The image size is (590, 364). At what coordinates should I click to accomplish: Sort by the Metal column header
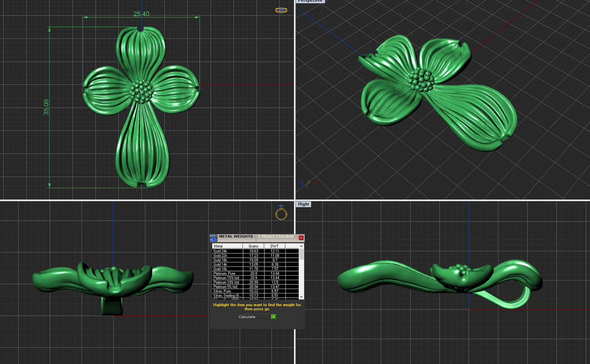tap(227, 246)
